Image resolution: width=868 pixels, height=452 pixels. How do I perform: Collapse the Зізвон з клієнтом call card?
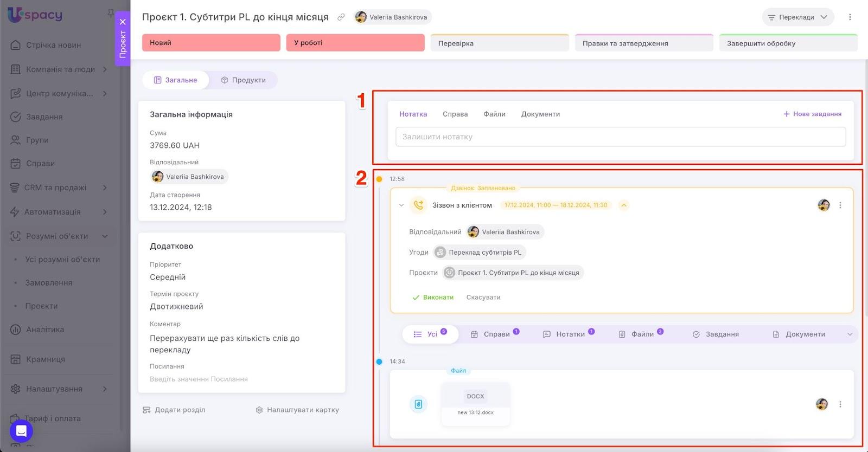pyautogui.click(x=401, y=205)
